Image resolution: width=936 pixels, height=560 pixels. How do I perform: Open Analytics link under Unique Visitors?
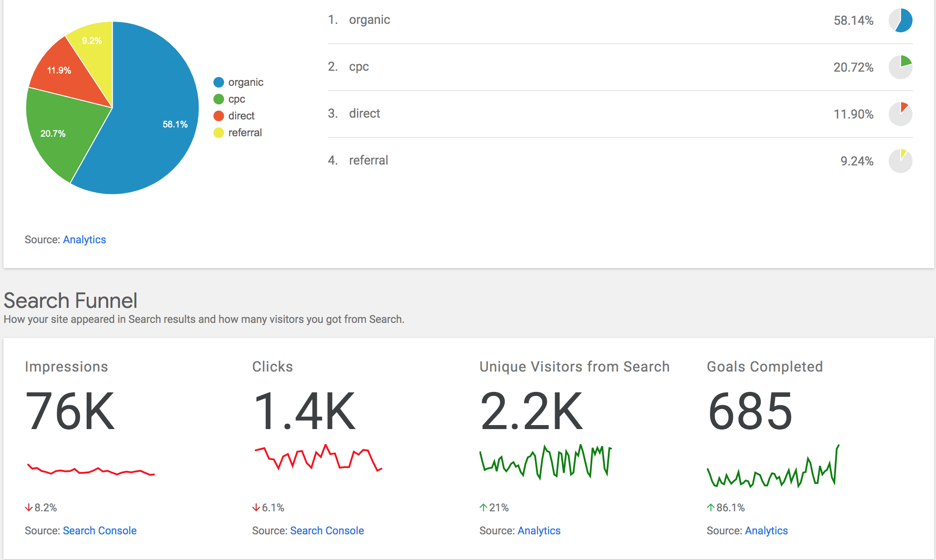(x=539, y=531)
